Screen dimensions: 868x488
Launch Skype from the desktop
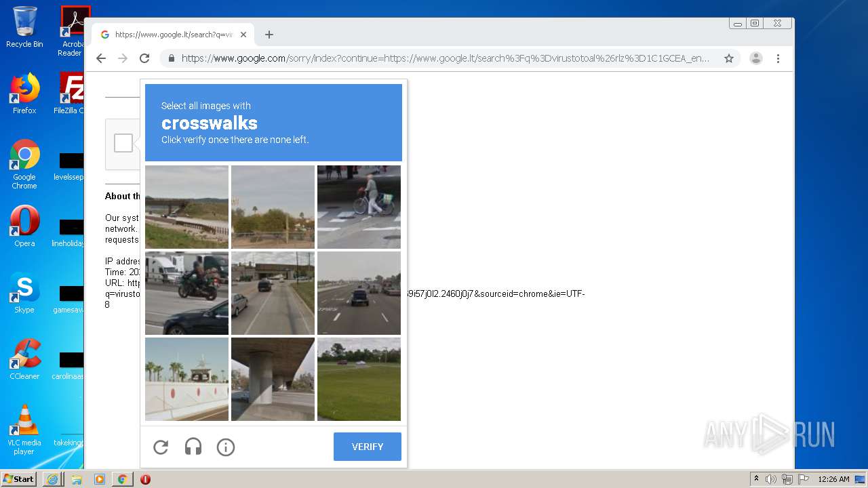(x=24, y=293)
